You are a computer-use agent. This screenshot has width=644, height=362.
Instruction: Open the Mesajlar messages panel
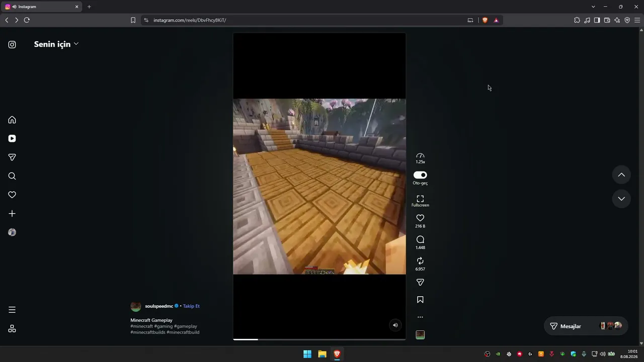click(586, 326)
